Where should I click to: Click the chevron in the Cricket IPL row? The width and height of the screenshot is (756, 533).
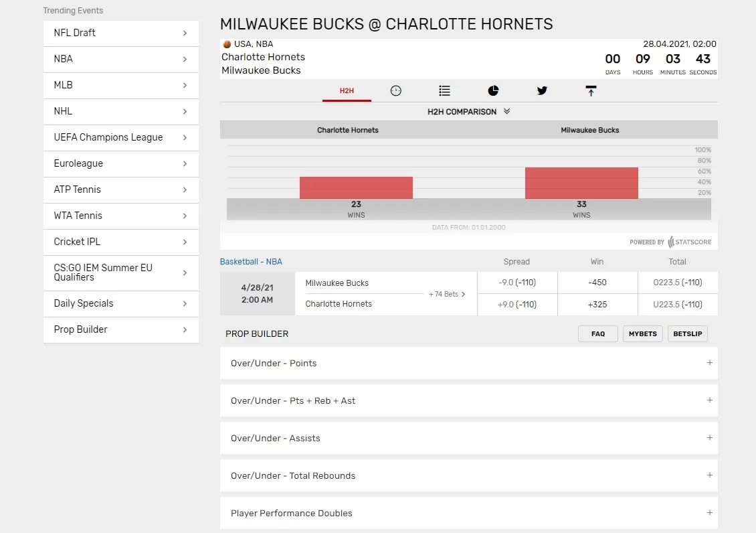[185, 242]
